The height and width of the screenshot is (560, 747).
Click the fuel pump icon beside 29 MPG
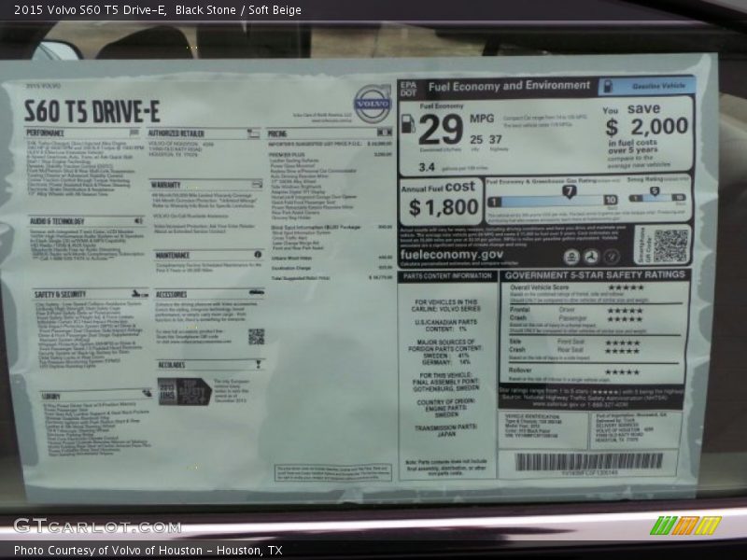pyautogui.click(x=408, y=123)
